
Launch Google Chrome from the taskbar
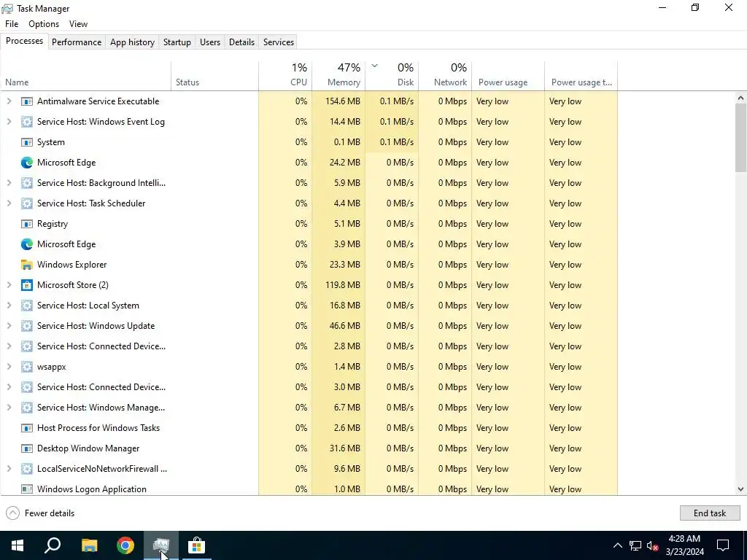point(125,545)
